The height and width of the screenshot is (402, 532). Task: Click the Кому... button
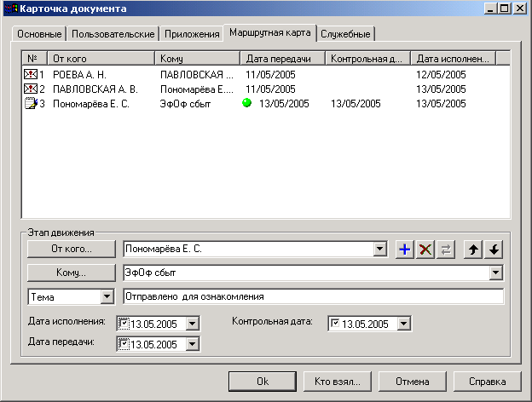(72, 273)
